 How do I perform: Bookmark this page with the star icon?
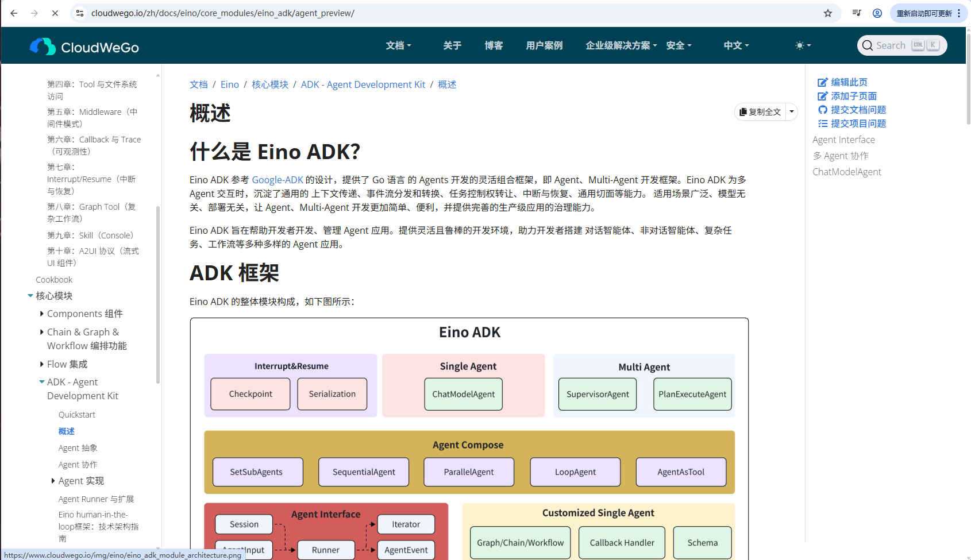pyautogui.click(x=828, y=13)
